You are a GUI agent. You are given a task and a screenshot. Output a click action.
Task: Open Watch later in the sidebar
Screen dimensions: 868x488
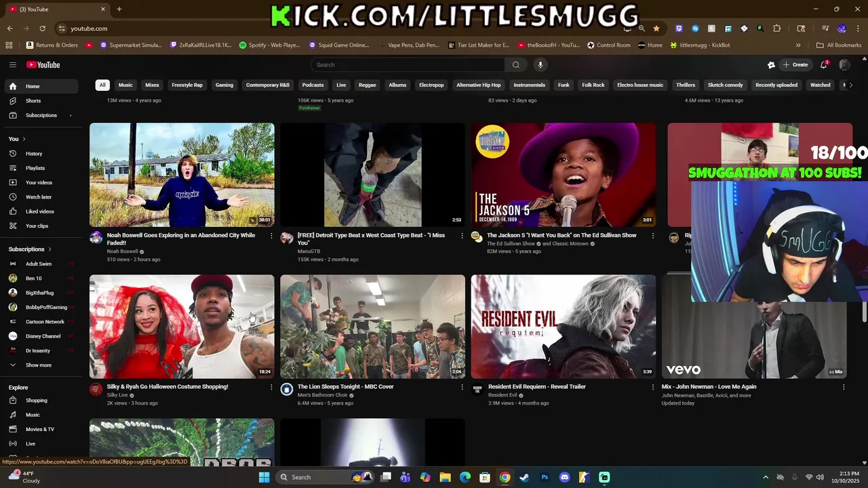click(x=39, y=197)
